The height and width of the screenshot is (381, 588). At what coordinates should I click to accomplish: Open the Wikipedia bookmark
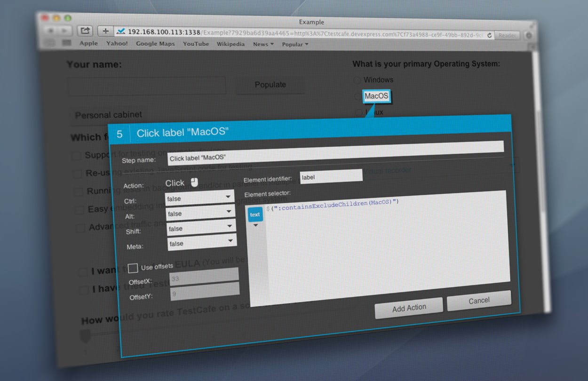point(230,44)
